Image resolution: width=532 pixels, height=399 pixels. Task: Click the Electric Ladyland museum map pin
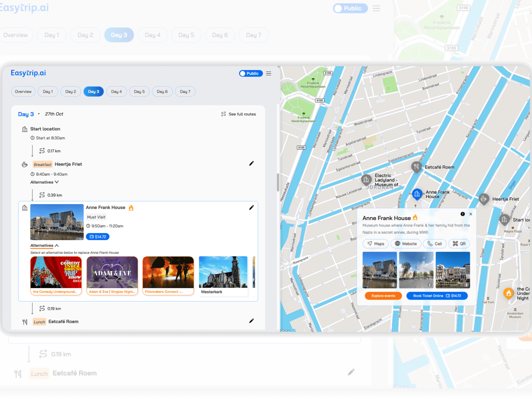pyautogui.click(x=366, y=180)
